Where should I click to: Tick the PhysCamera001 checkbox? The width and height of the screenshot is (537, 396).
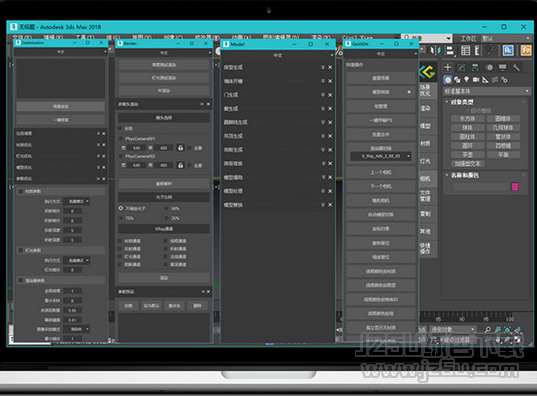click(x=121, y=138)
